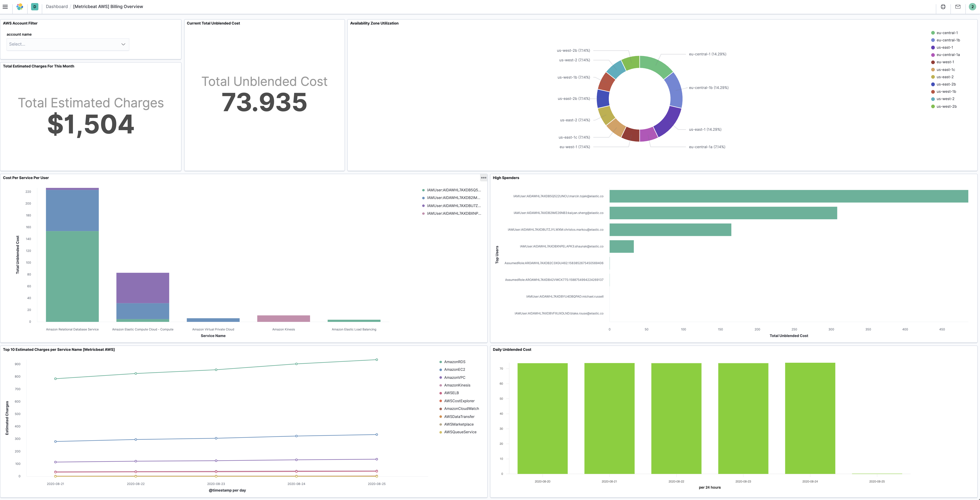Open help via the life-ring icon

(x=943, y=7)
